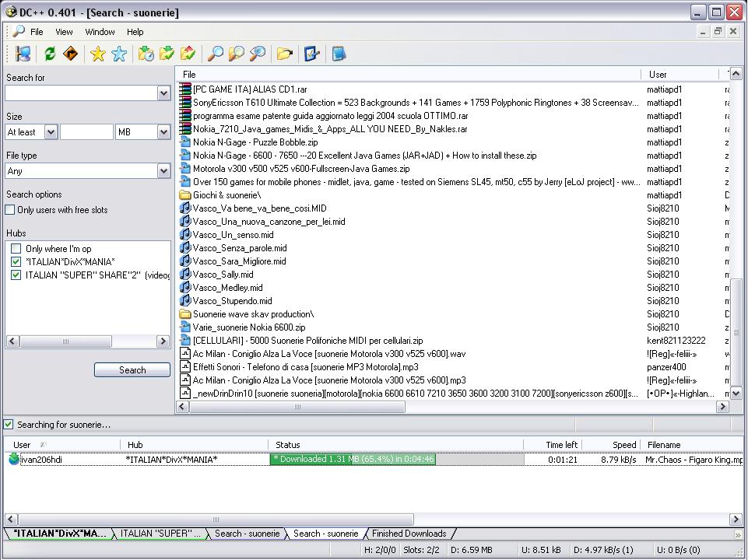Click the Search magnifier toolbar icon
748x560 pixels.
[x=215, y=54]
